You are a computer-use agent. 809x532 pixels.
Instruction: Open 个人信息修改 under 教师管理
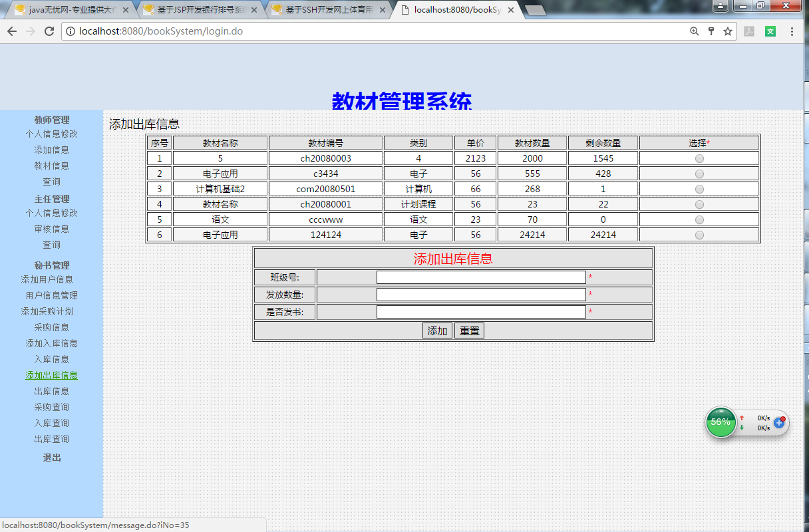click(51, 134)
